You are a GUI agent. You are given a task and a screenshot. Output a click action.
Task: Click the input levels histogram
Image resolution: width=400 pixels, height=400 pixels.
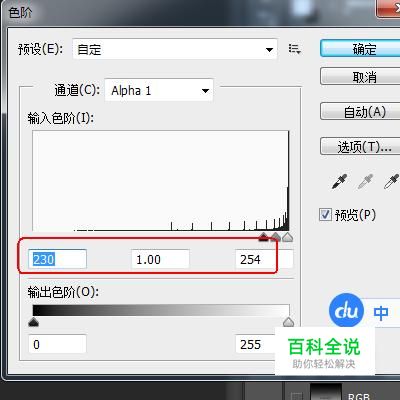coord(161,180)
